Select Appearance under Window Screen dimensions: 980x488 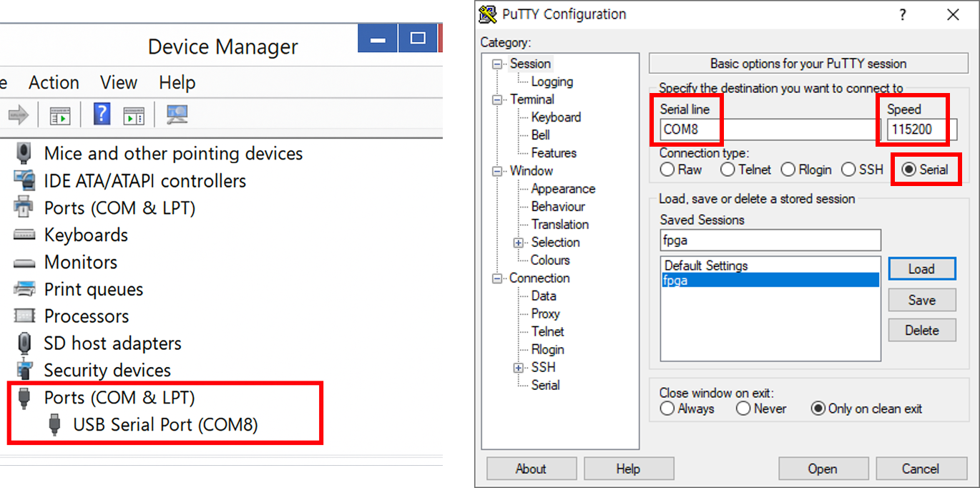563,189
